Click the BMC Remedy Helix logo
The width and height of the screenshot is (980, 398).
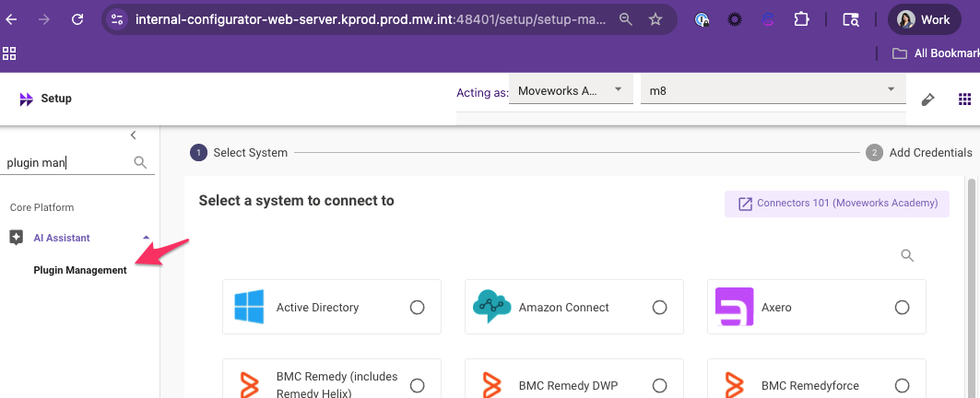249,385
